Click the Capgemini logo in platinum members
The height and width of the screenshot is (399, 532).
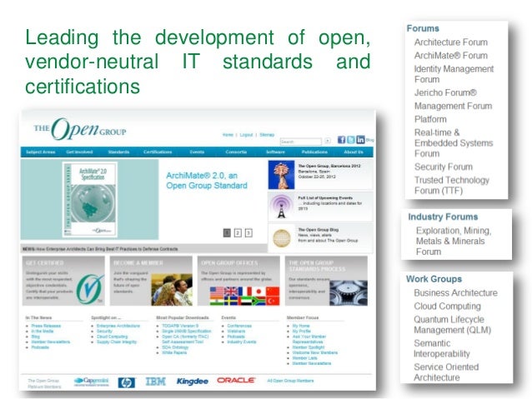click(91, 382)
